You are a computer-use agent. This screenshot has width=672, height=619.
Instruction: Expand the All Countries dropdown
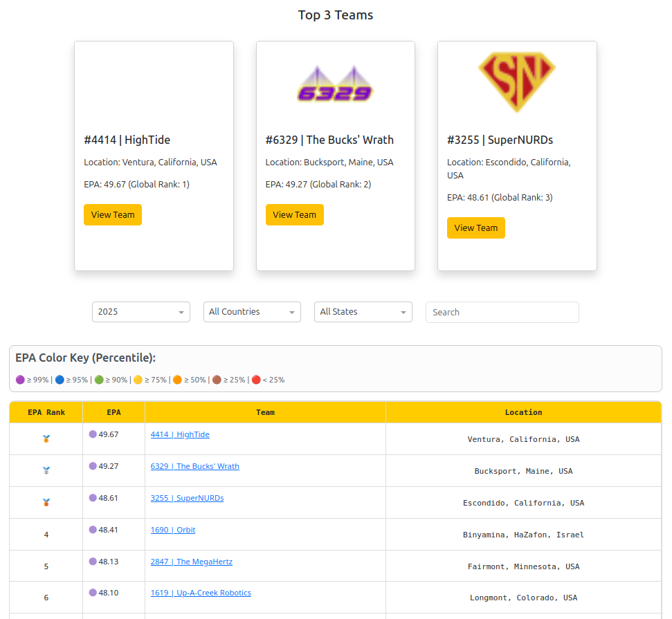click(x=252, y=312)
